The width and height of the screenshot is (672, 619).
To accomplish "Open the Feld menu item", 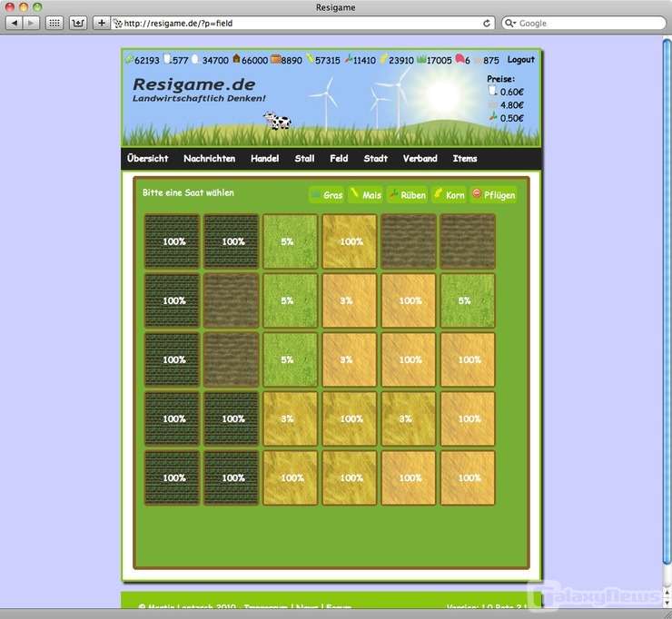I will (339, 159).
